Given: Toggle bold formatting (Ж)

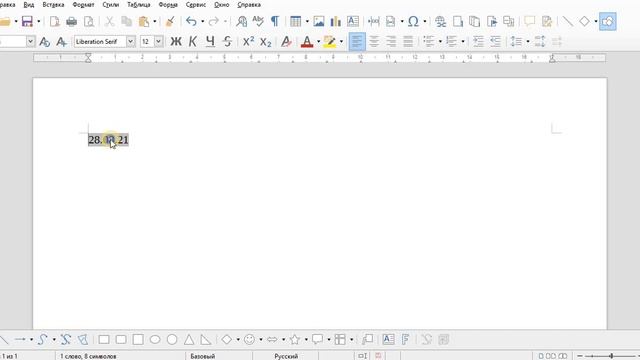Looking at the screenshot, I should (176, 41).
